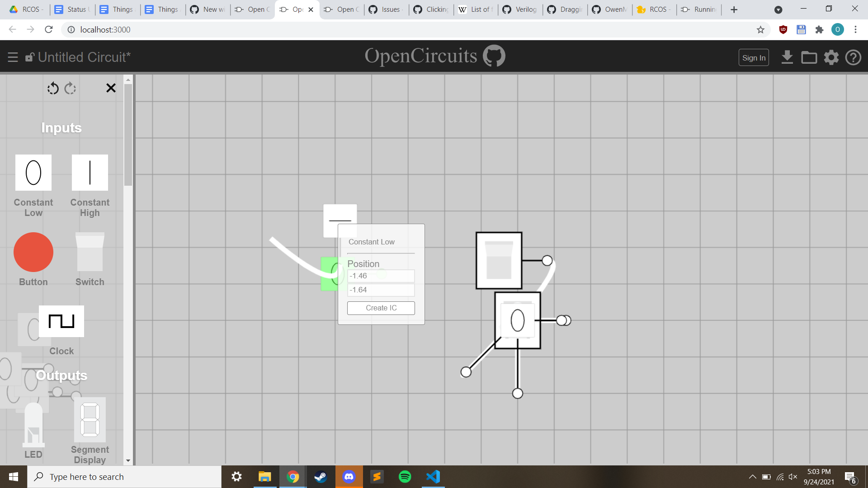Download the current circuit
The height and width of the screenshot is (488, 868).
click(788, 57)
